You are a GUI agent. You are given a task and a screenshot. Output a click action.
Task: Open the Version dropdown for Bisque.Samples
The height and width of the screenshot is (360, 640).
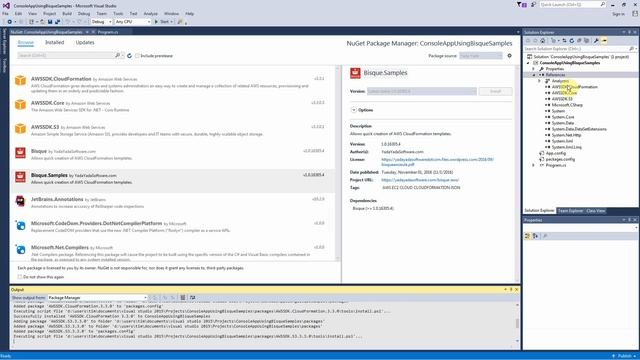422,91
